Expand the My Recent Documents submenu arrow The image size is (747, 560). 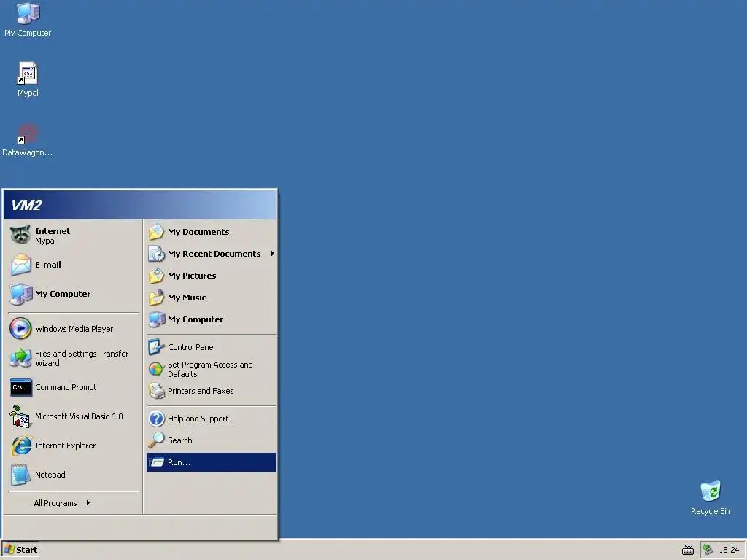[x=273, y=254]
